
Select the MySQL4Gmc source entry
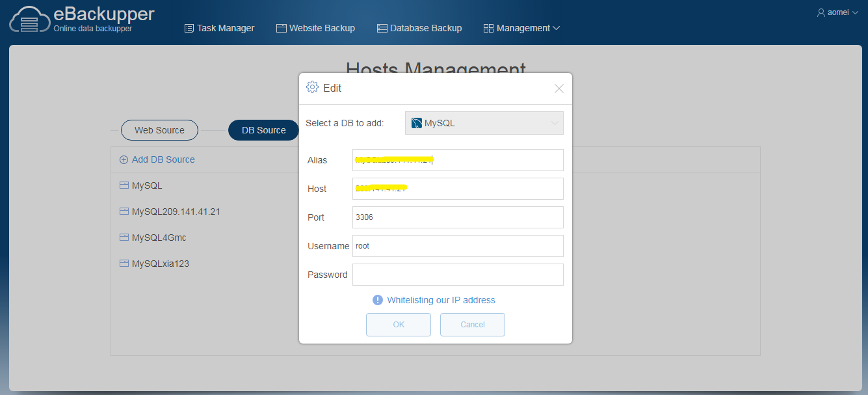click(x=159, y=238)
